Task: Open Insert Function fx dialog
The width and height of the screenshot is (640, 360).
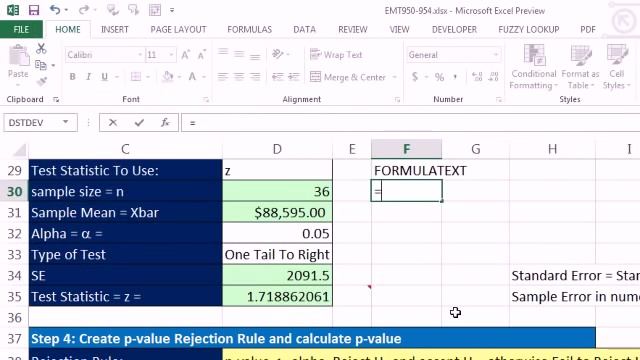Action: tap(165, 122)
